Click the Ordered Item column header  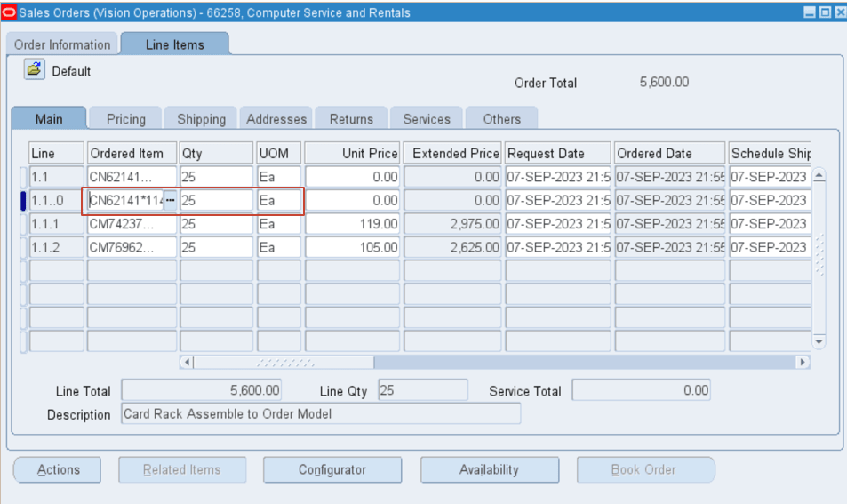click(x=132, y=154)
